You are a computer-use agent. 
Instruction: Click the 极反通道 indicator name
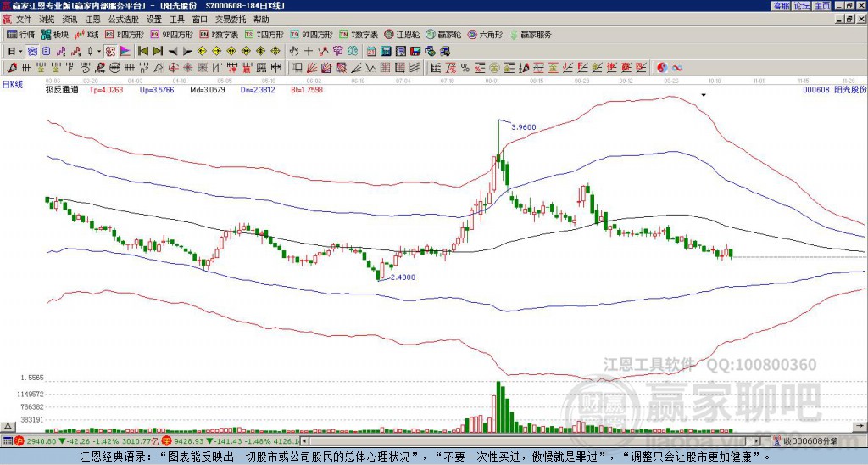[62, 89]
